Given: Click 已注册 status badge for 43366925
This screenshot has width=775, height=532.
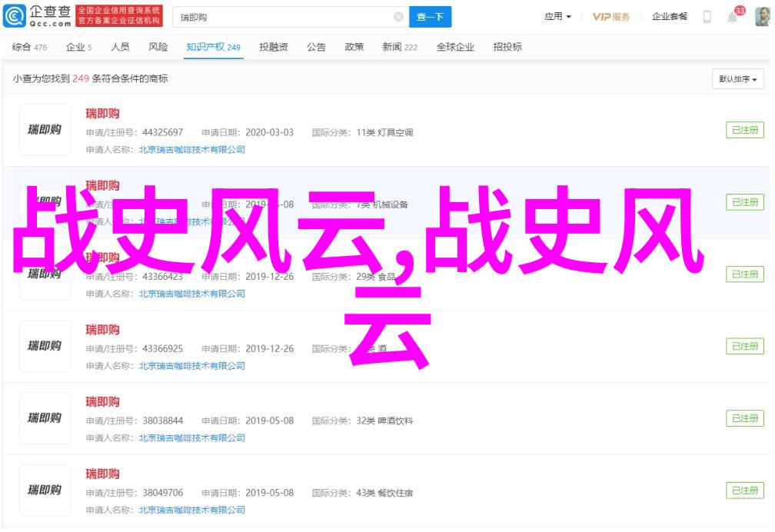Looking at the screenshot, I should coord(745,346).
